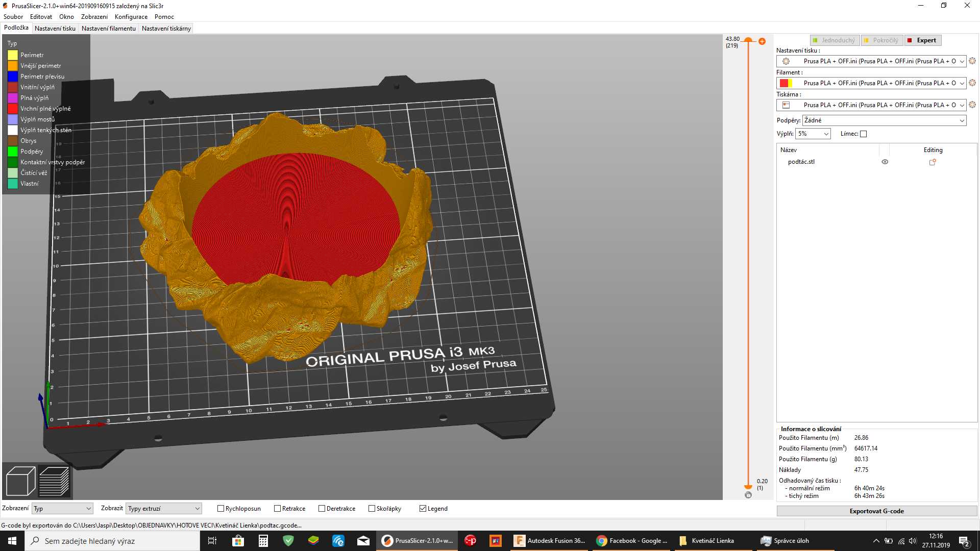Launch Microsoft Store from taskbar
The image size is (980, 551).
(238, 541)
